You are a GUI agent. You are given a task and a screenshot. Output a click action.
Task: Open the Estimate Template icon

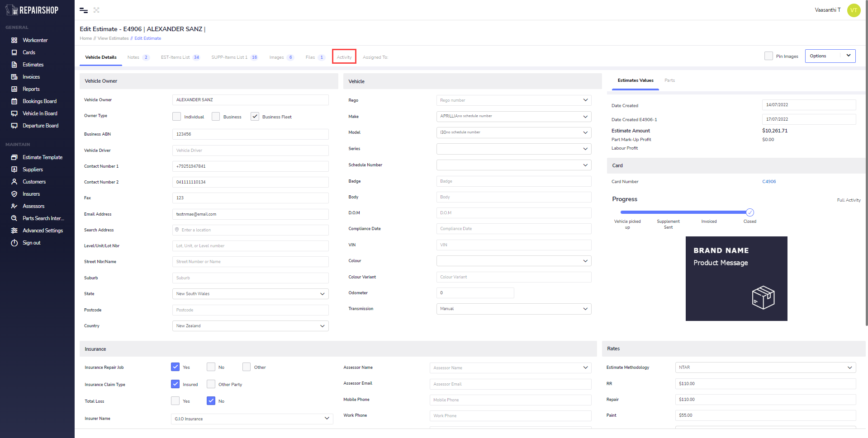point(14,157)
